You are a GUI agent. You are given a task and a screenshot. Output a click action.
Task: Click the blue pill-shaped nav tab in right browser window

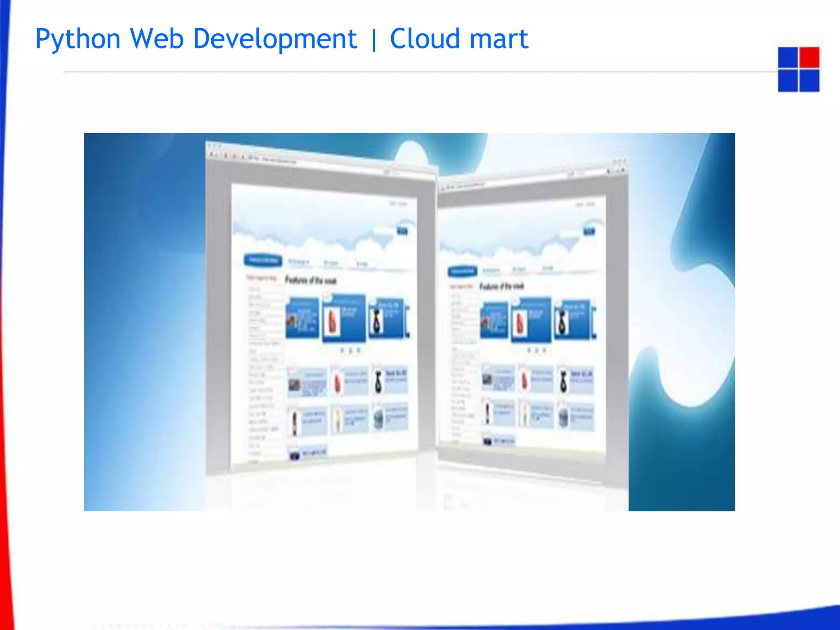point(463,271)
